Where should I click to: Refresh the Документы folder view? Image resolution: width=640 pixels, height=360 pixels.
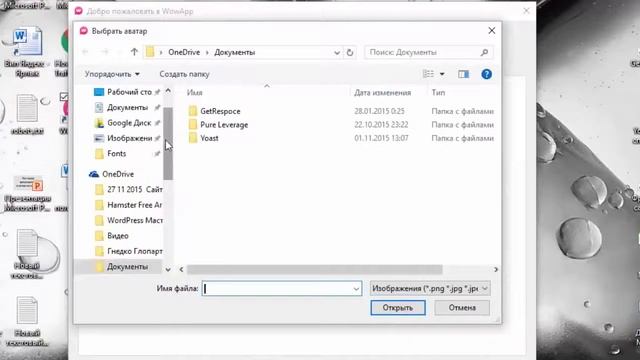(350, 53)
